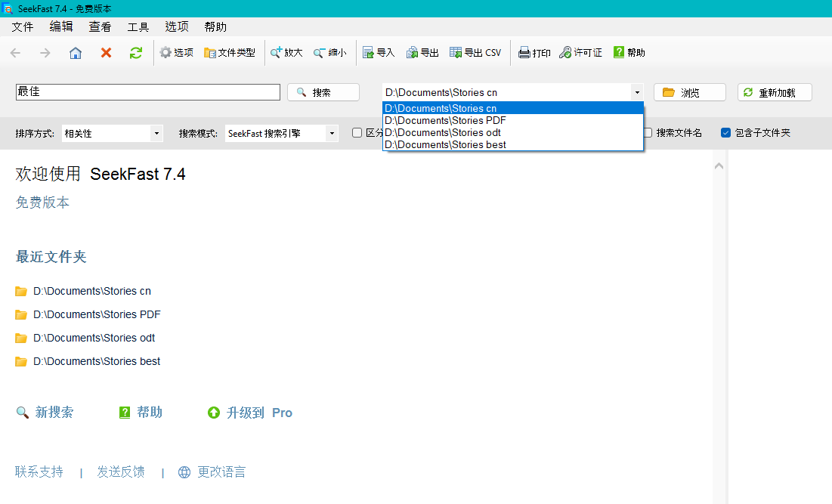This screenshot has height=504, width=832.
Task: Select D:\Documents\Stories cn in dropdown list
Action: click(512, 108)
